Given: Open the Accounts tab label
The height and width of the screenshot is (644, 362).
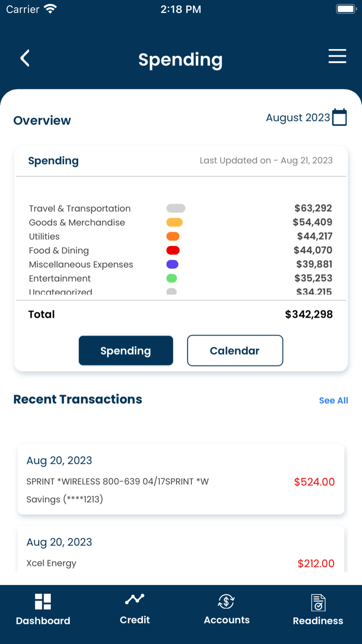Looking at the screenshot, I should 227,620.
